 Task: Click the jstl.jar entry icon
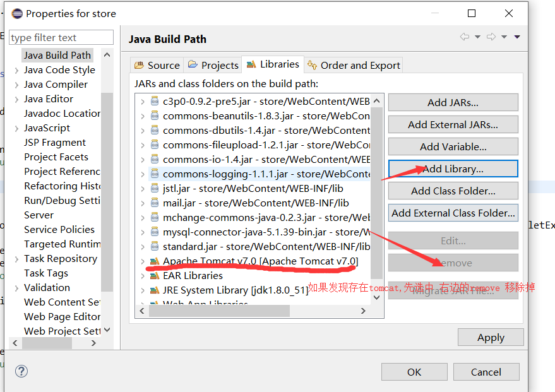pos(155,187)
